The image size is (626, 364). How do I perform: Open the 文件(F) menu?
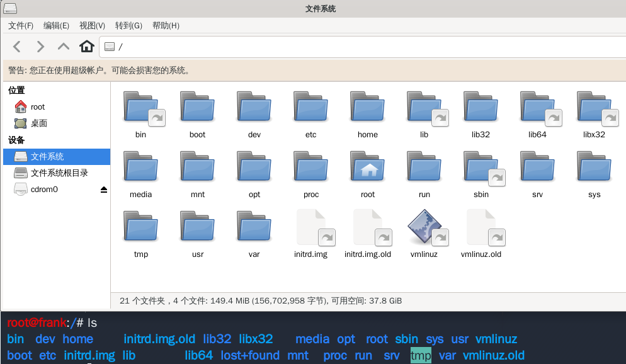coord(21,26)
